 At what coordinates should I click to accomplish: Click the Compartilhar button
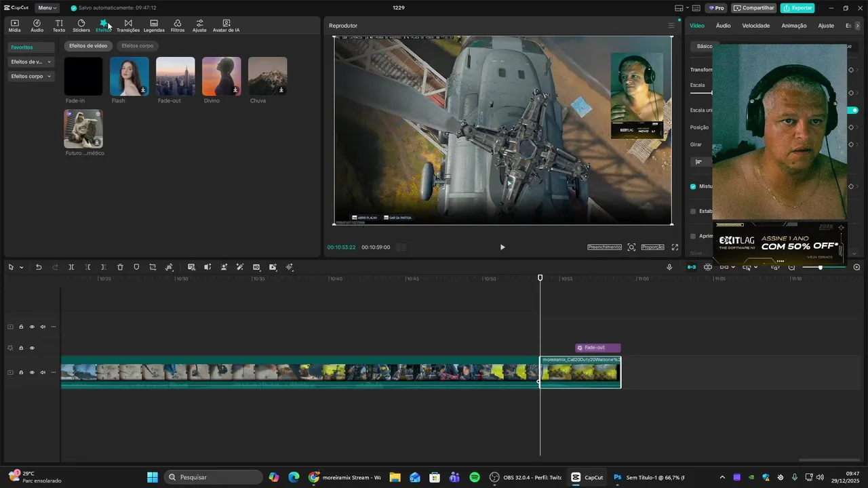pos(754,8)
